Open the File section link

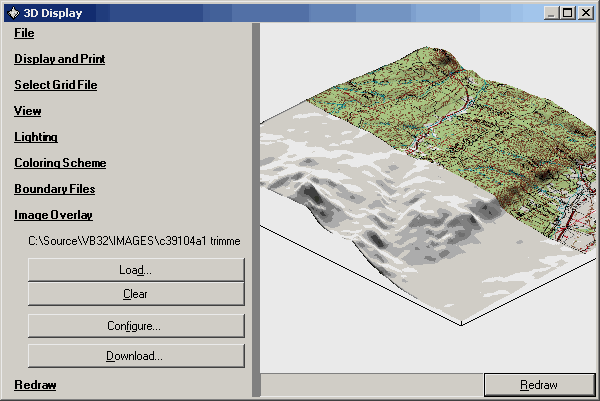24,33
